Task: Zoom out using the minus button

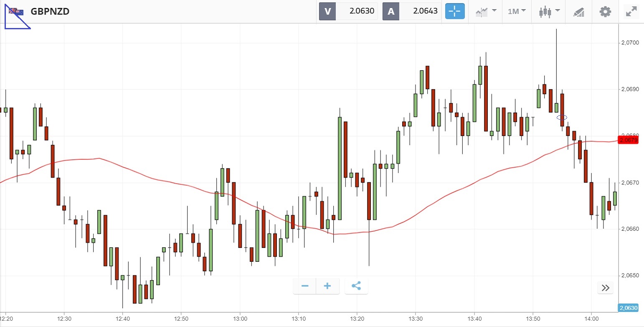Action: click(x=305, y=286)
